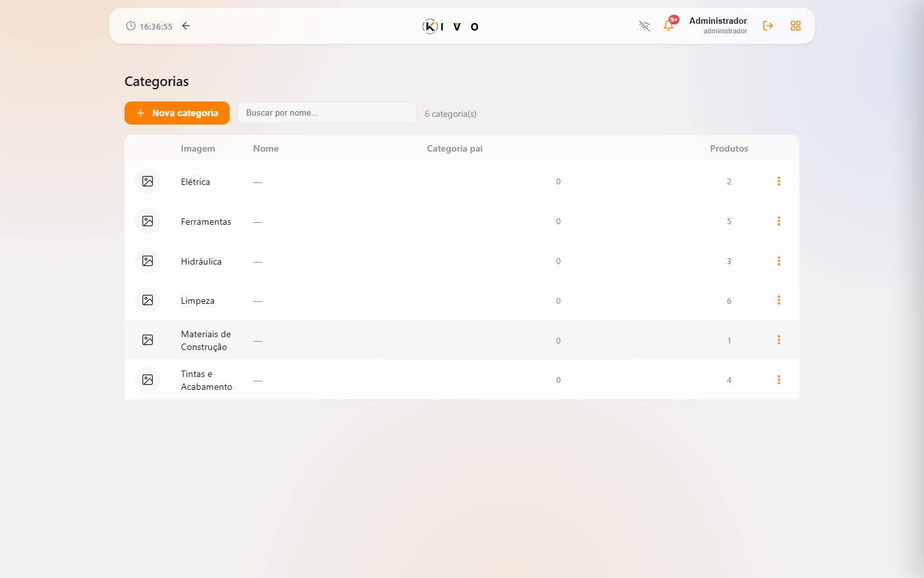Click the Categoria pai column header
Viewport: 924px width, 578px height.
[x=454, y=148]
